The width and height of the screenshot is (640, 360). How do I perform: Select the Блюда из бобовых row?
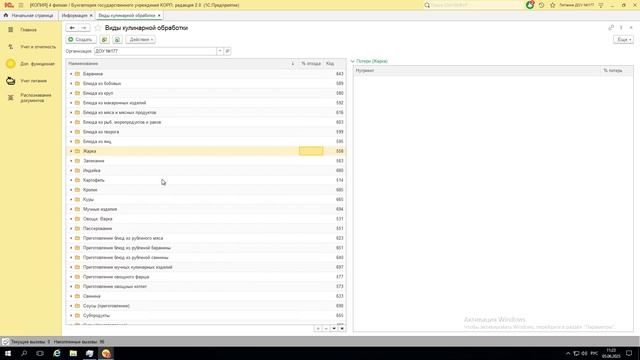pyautogui.click(x=206, y=83)
